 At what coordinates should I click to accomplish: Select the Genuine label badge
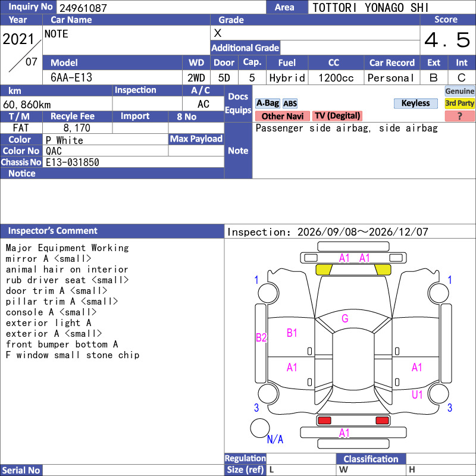[x=459, y=91]
